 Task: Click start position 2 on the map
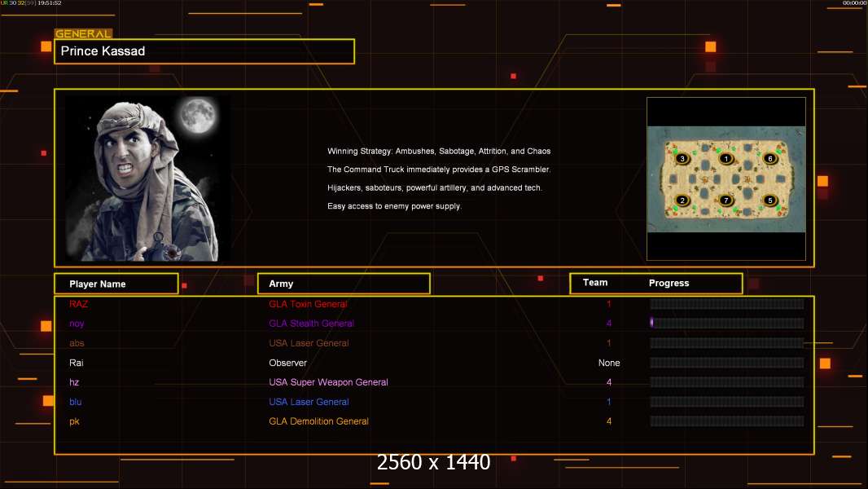[x=682, y=200]
